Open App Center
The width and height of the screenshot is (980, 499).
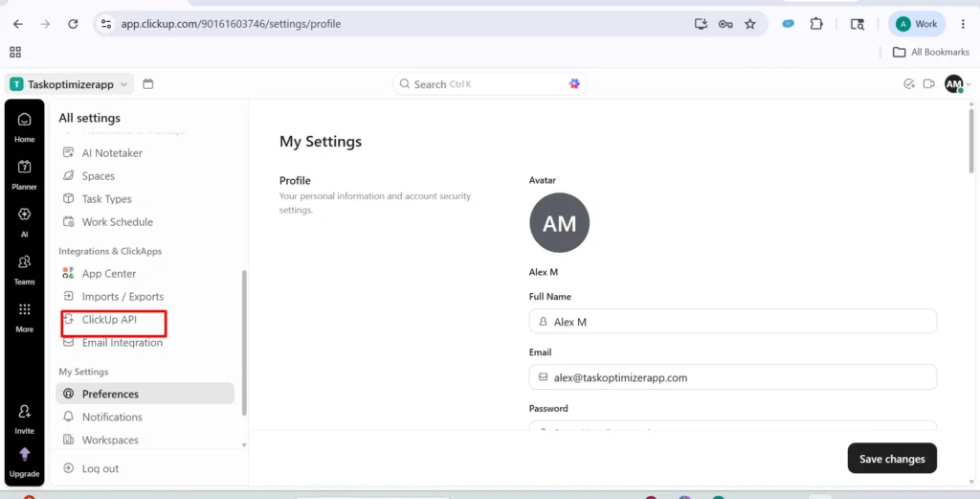pos(146,273)
